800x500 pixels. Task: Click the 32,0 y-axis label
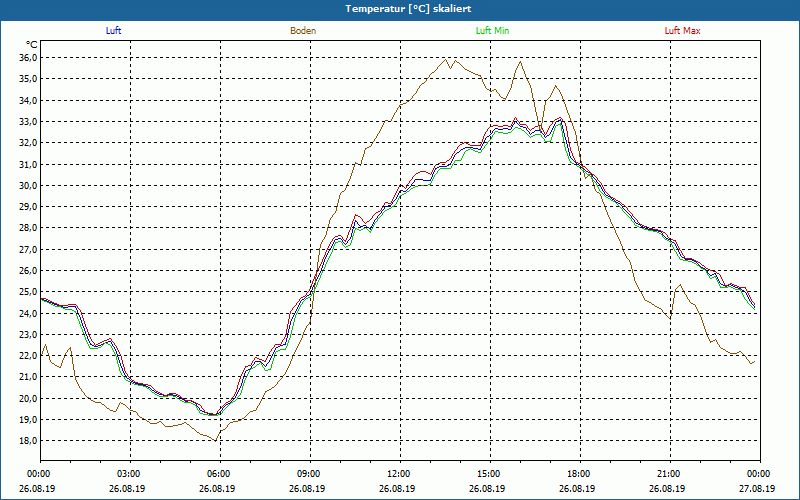tap(29, 142)
